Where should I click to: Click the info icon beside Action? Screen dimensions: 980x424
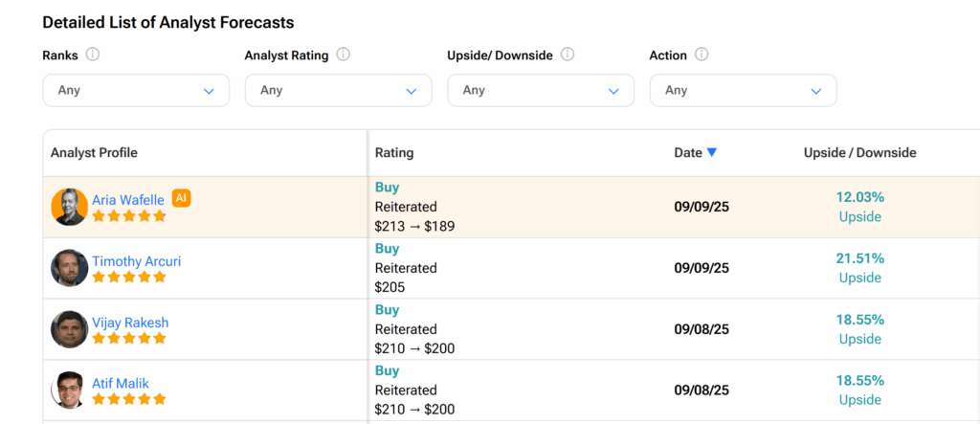(702, 55)
